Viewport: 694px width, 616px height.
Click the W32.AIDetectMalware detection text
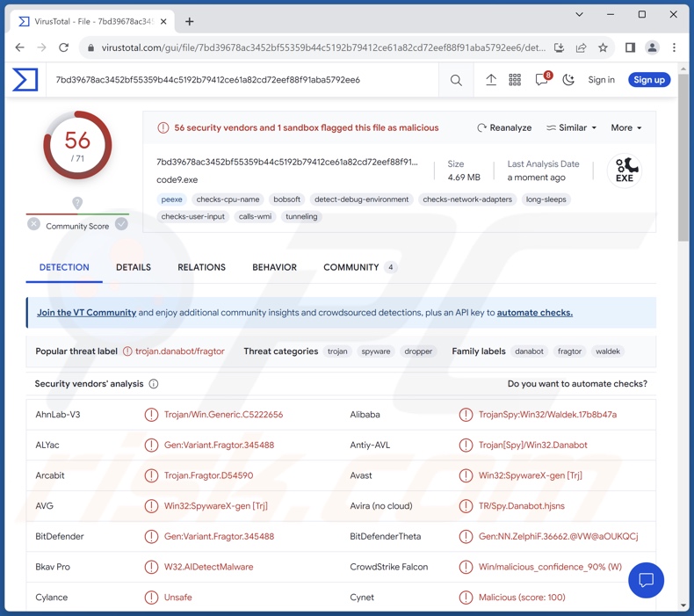tap(208, 567)
